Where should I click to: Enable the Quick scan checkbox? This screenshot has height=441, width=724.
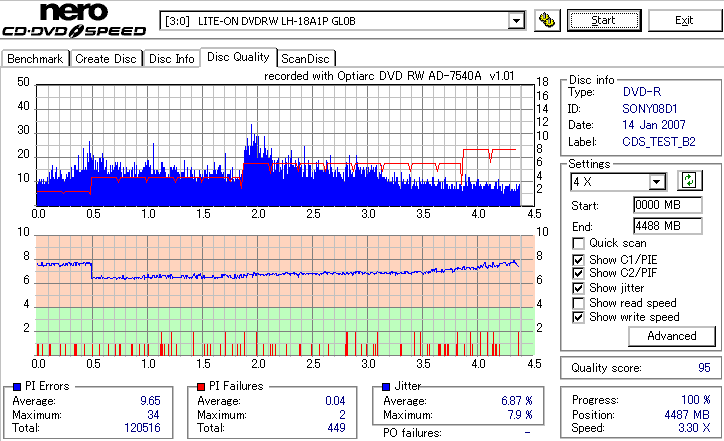pyautogui.click(x=578, y=243)
